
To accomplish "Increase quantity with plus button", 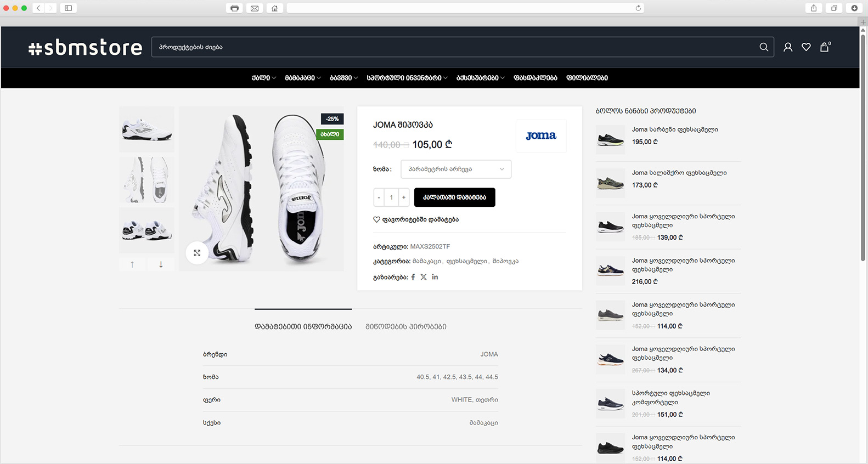I will click(404, 197).
